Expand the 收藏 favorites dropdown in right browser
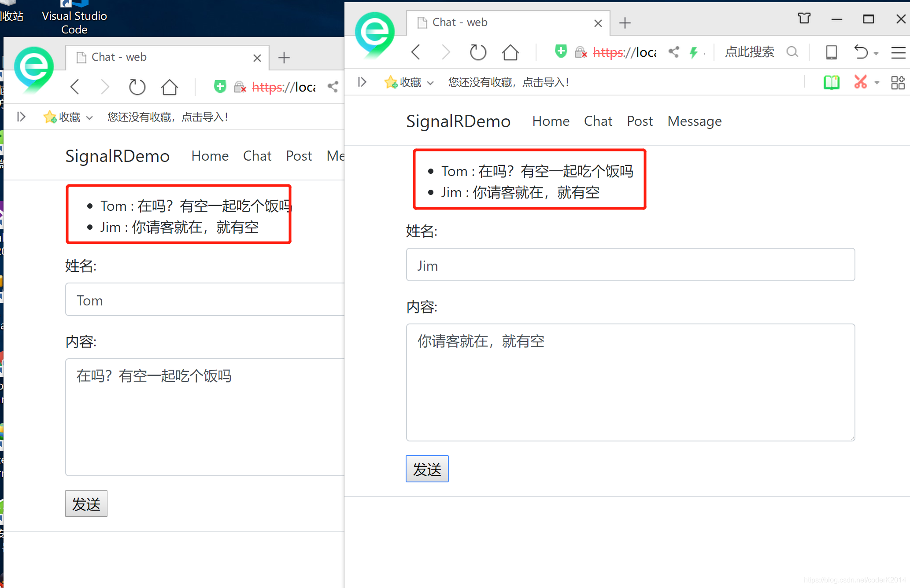 [x=430, y=83]
